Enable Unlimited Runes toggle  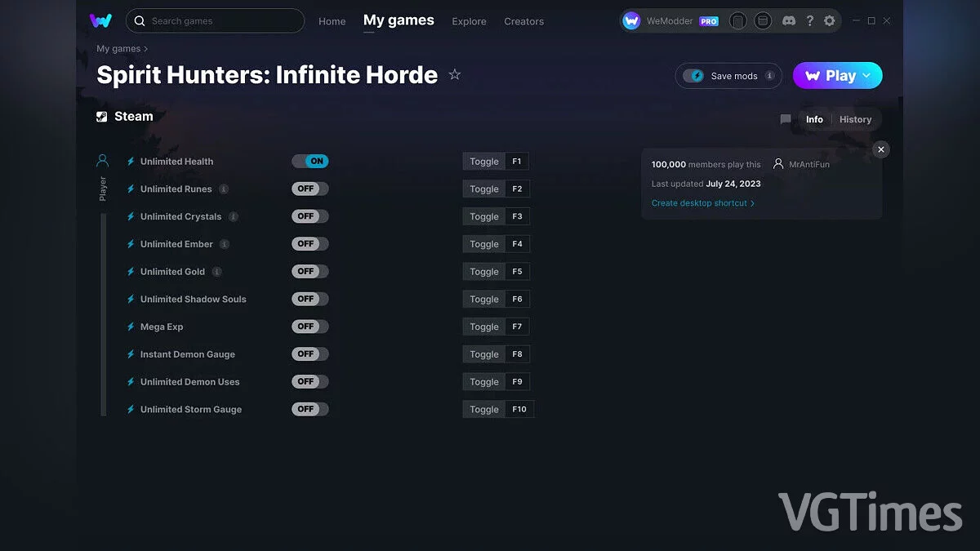[x=310, y=189]
